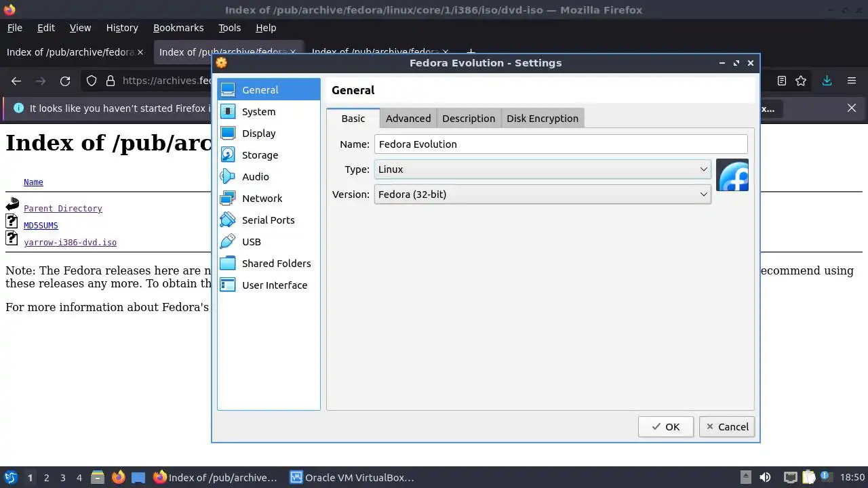Open Firefox History menu

(122, 28)
